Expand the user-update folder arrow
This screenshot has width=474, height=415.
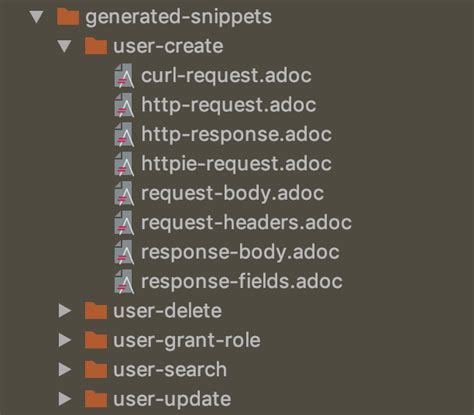(x=65, y=399)
